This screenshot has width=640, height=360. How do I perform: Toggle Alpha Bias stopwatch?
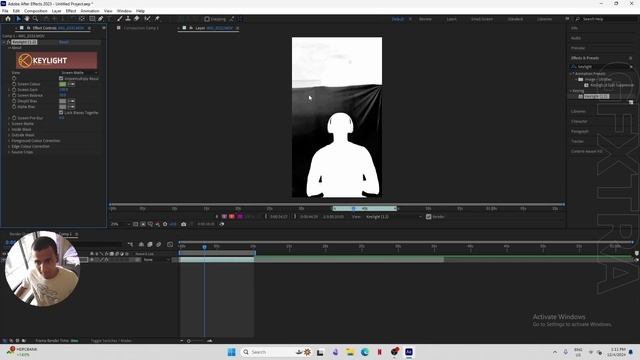14,107
